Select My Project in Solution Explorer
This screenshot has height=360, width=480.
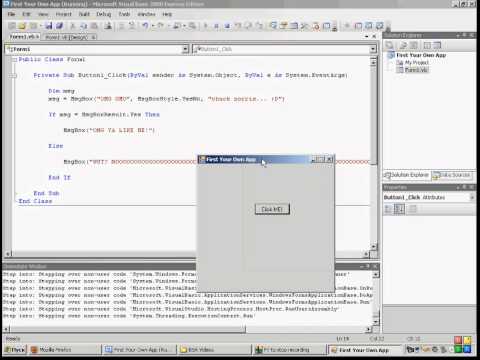click(416, 62)
